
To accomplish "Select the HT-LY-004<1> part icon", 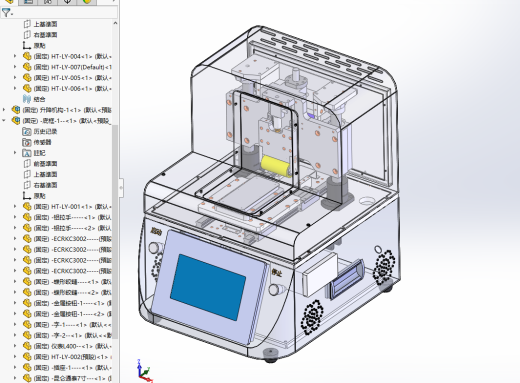I will 27,56.
